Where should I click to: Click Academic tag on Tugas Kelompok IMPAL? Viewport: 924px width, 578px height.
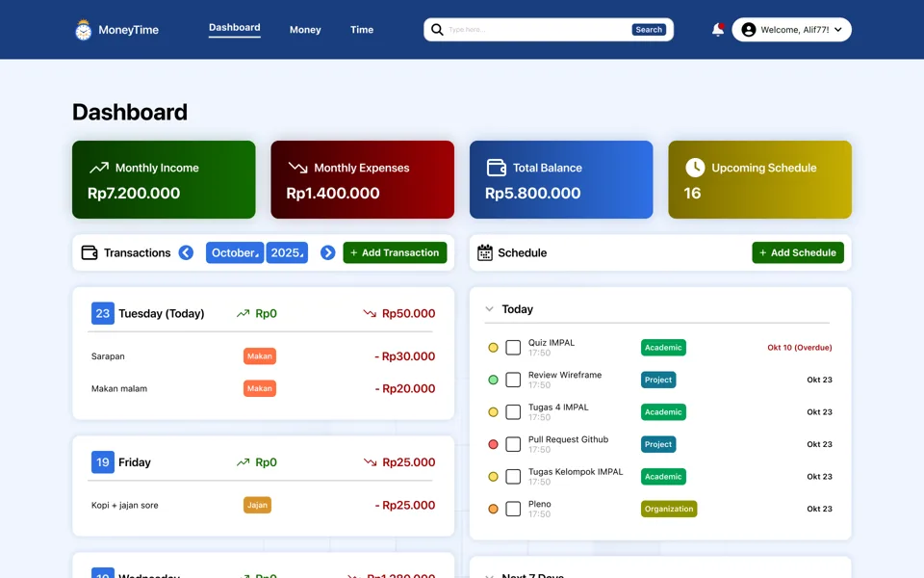point(663,477)
